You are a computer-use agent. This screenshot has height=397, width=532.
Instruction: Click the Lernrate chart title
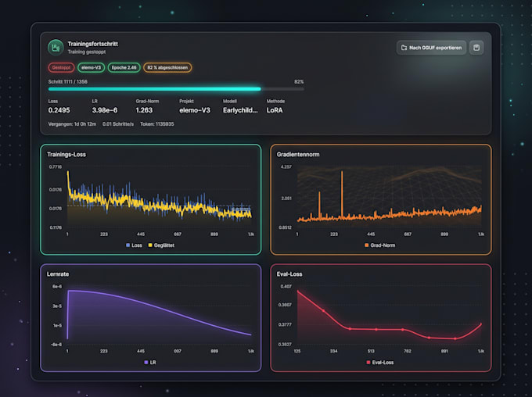coord(58,274)
